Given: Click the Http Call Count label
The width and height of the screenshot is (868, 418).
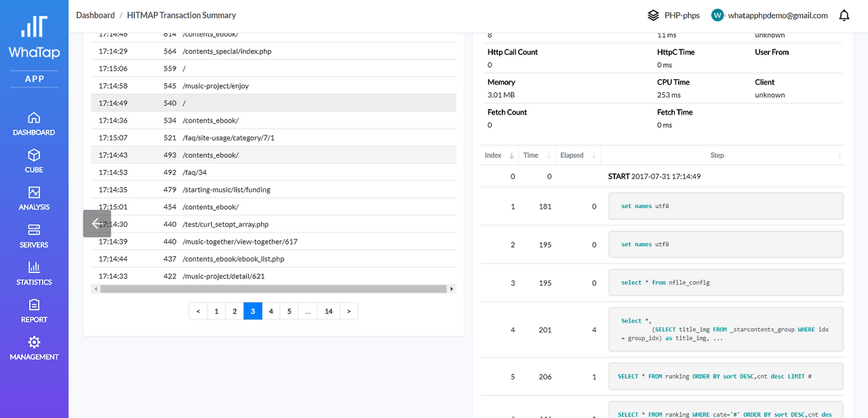Looking at the screenshot, I should click(x=513, y=52).
